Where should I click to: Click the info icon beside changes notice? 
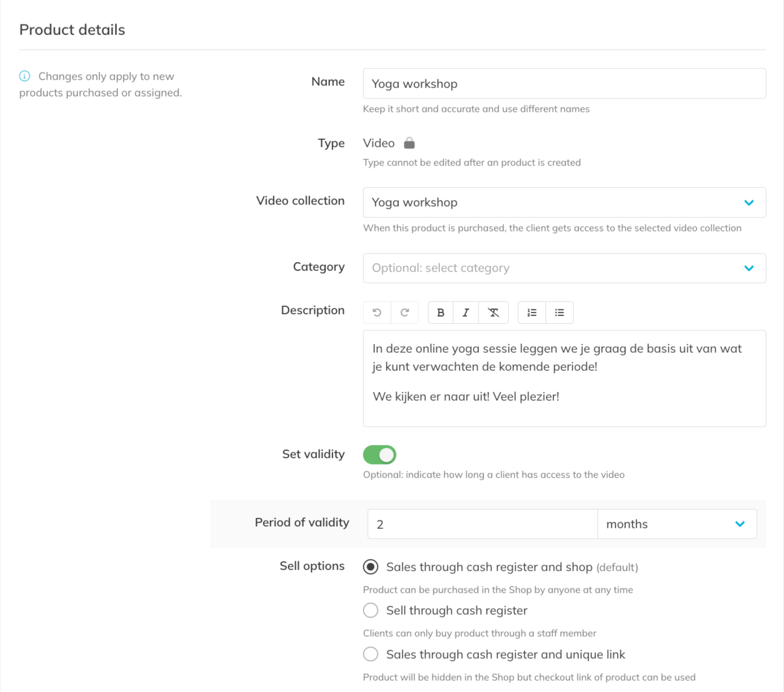[x=25, y=76]
